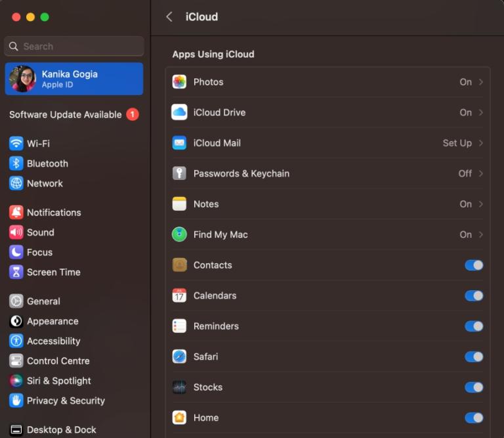Click the Siri & Spotlight sidebar icon
The height and width of the screenshot is (438, 504).
pyautogui.click(x=16, y=381)
